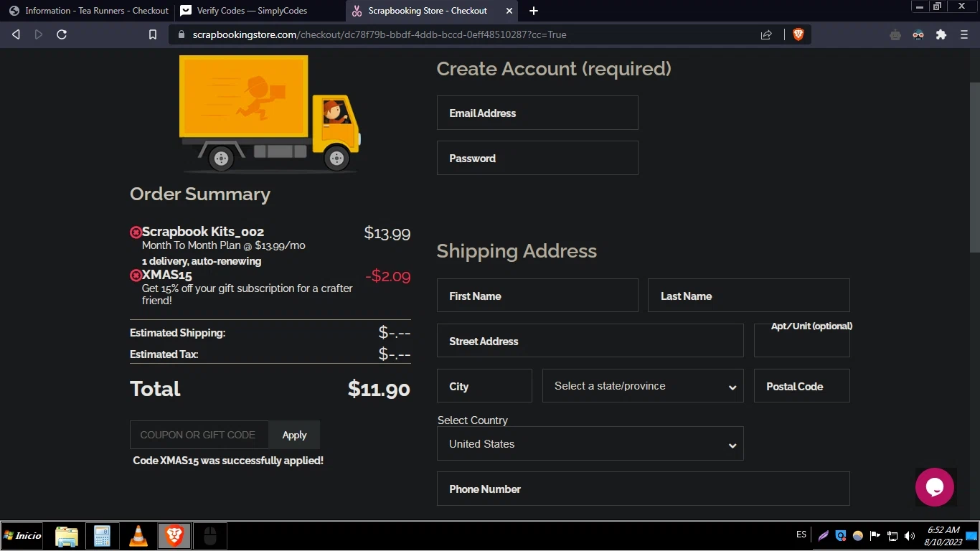Click the volume speaker tray icon
The height and width of the screenshot is (551, 980).
pos(910,536)
